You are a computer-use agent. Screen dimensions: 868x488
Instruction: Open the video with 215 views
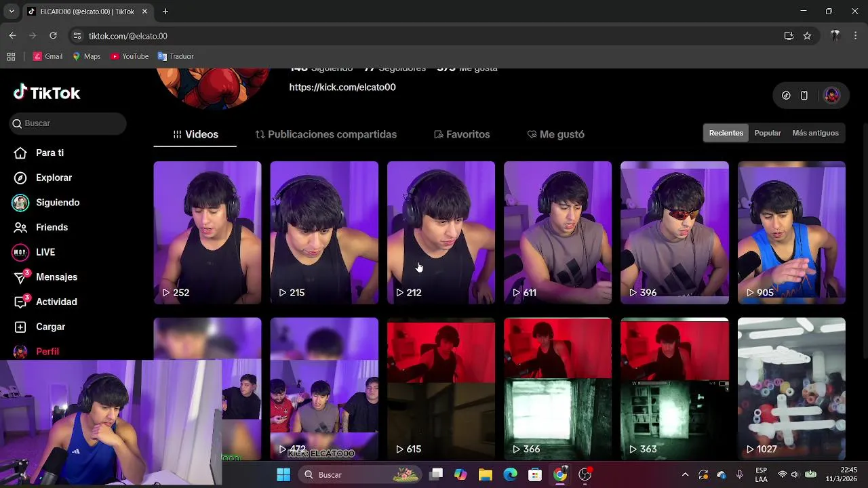pyautogui.click(x=324, y=232)
